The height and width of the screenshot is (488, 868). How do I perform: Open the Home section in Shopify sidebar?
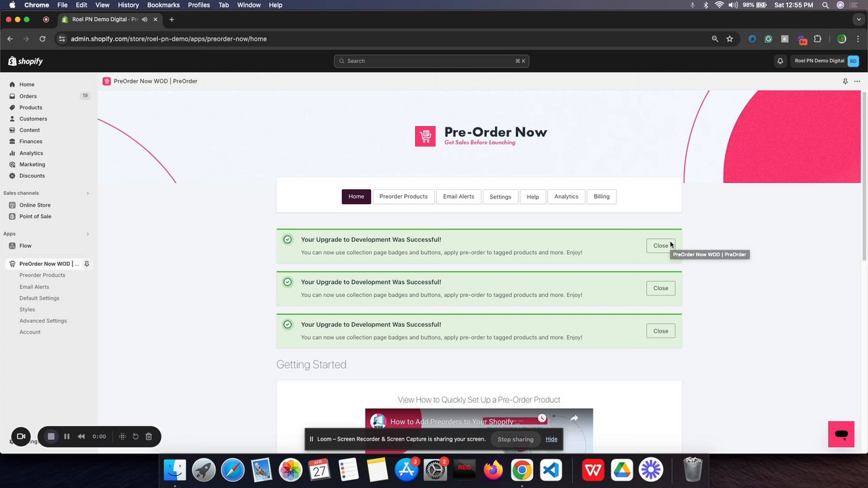tap(26, 85)
